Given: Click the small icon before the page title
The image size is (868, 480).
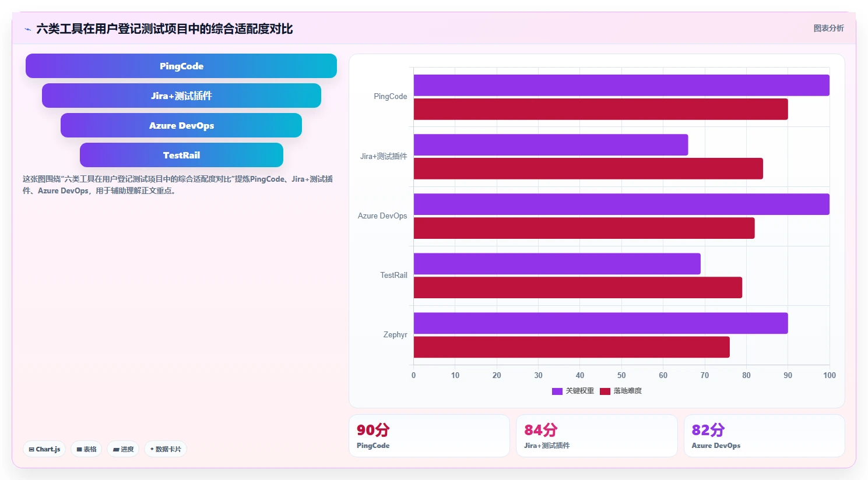Looking at the screenshot, I should (x=27, y=29).
